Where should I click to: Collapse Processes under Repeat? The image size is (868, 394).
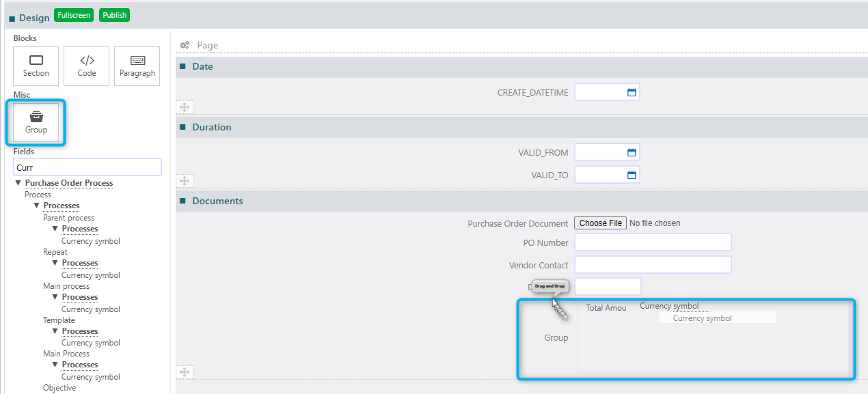tap(55, 263)
